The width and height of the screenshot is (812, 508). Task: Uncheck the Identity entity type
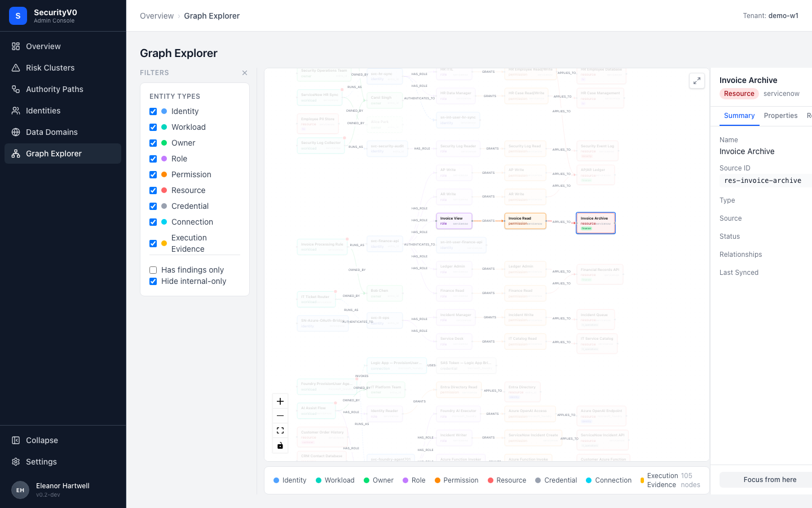point(153,111)
